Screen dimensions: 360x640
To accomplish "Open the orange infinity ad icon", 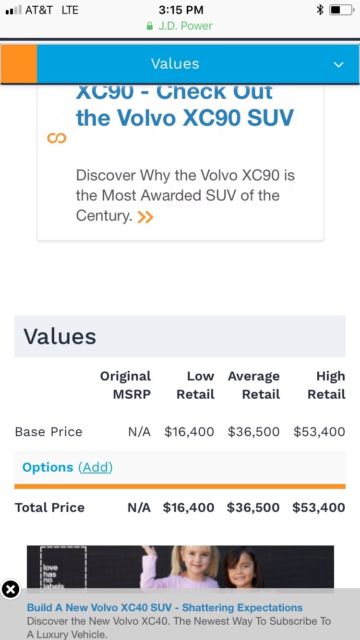I will tap(56, 138).
